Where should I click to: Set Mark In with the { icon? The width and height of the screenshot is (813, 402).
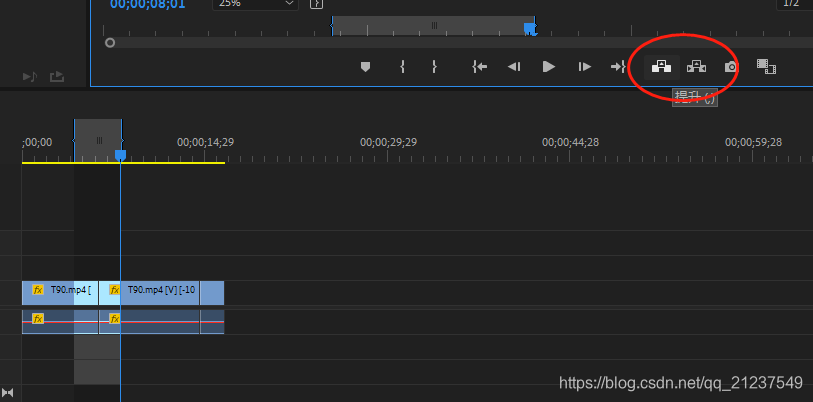(x=402, y=66)
